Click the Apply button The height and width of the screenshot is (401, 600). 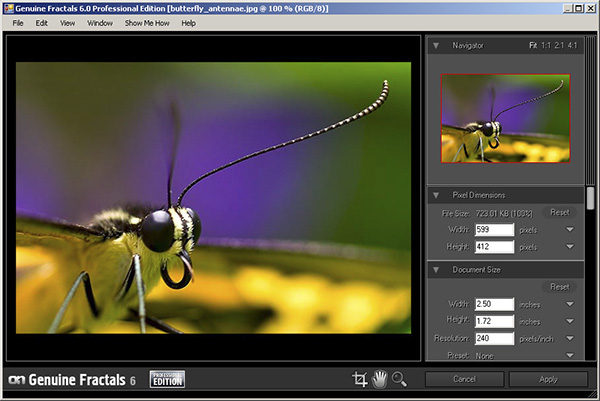548,379
